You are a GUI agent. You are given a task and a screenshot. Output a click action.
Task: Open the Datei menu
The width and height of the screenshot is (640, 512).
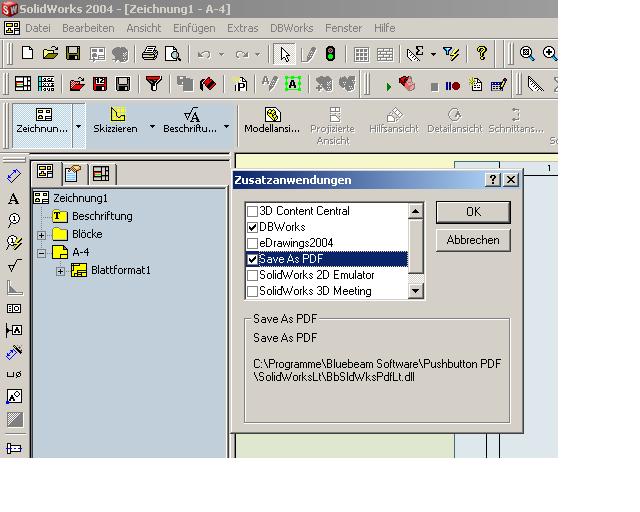[38, 28]
